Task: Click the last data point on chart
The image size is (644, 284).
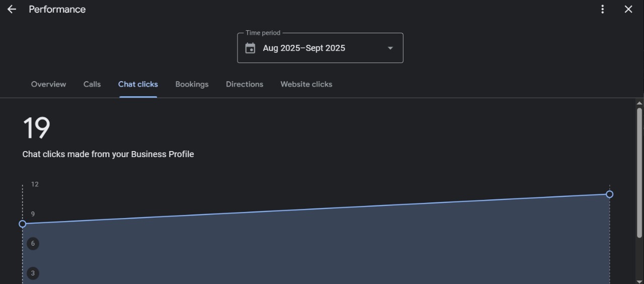Action: click(609, 194)
